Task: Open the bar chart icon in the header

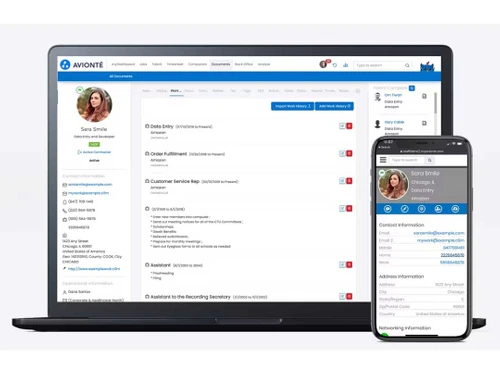Action: pos(346,65)
